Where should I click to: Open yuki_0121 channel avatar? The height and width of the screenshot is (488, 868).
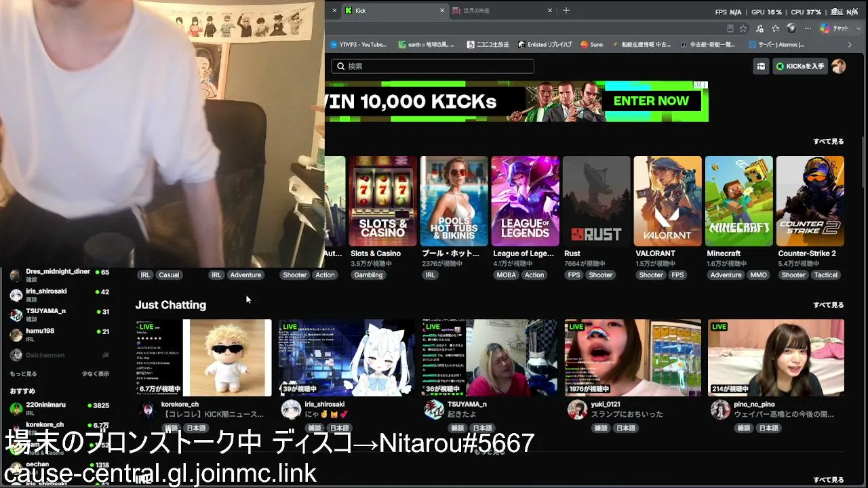pos(577,409)
